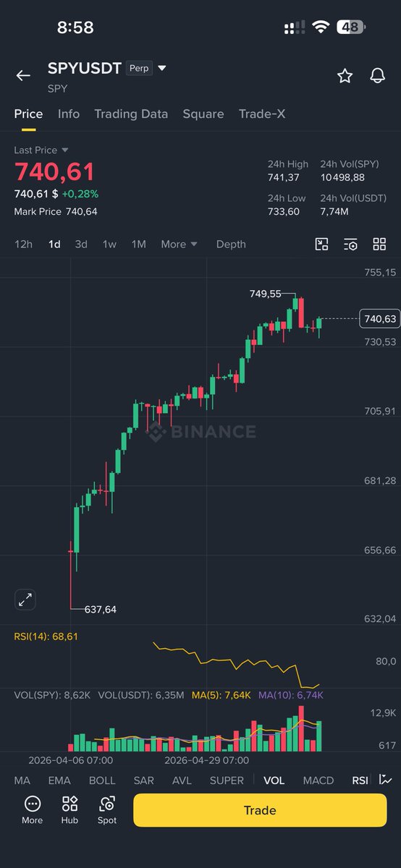Click the current price tag 740,63
401x868 pixels.
[380, 318]
